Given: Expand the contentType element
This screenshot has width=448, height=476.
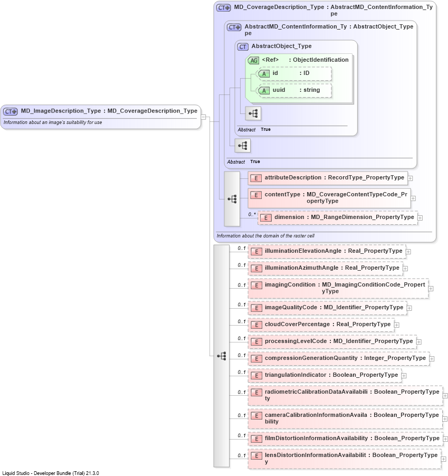Looking at the screenshot, I should click(x=413, y=198).
